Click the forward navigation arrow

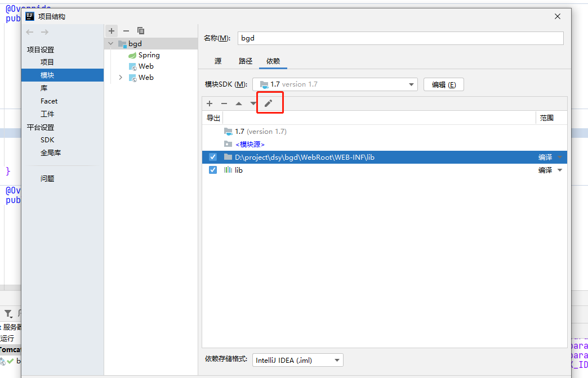(44, 32)
